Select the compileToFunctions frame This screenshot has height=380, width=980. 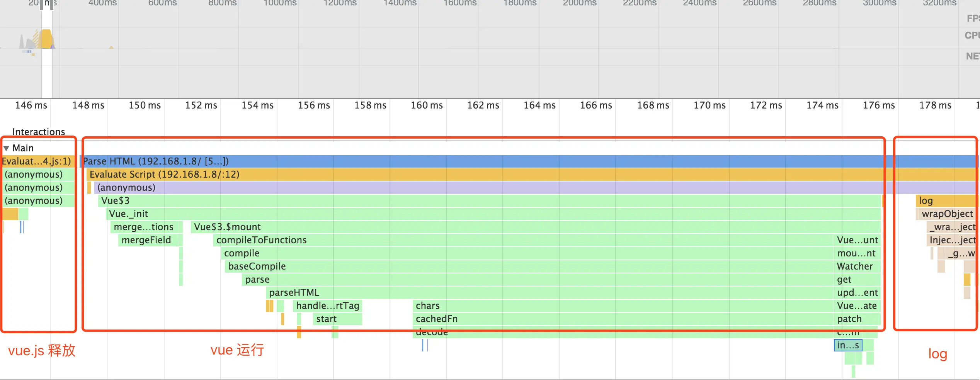coord(524,240)
